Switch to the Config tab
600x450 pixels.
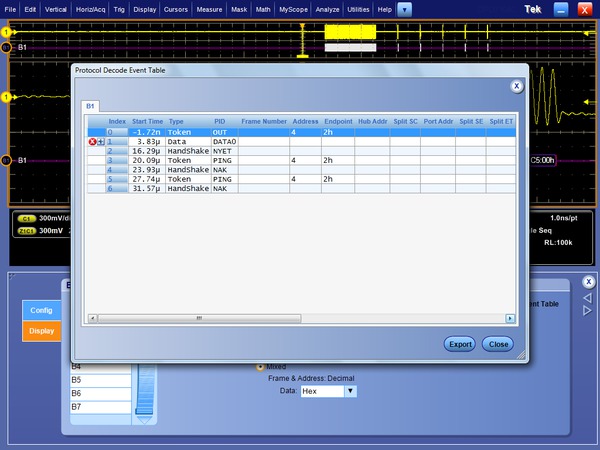click(41, 310)
